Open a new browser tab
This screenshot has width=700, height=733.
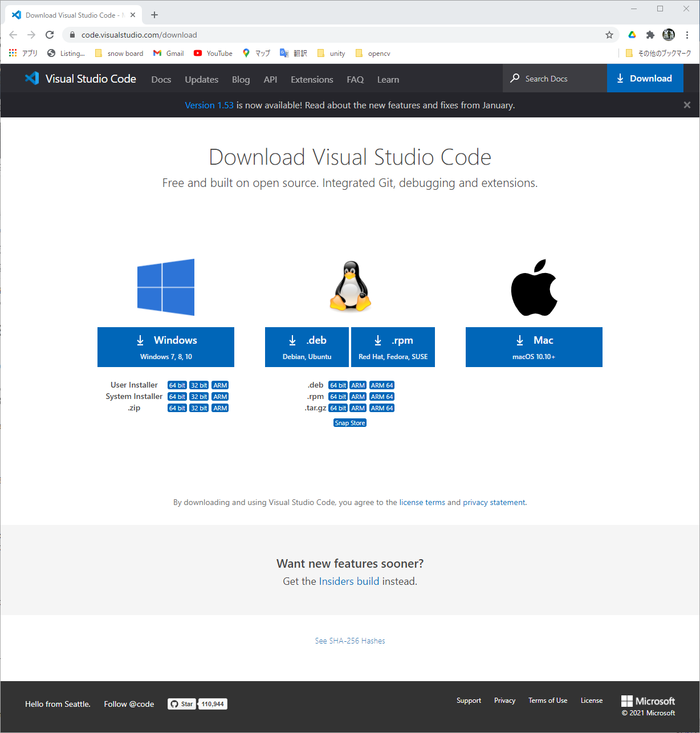coord(154,15)
